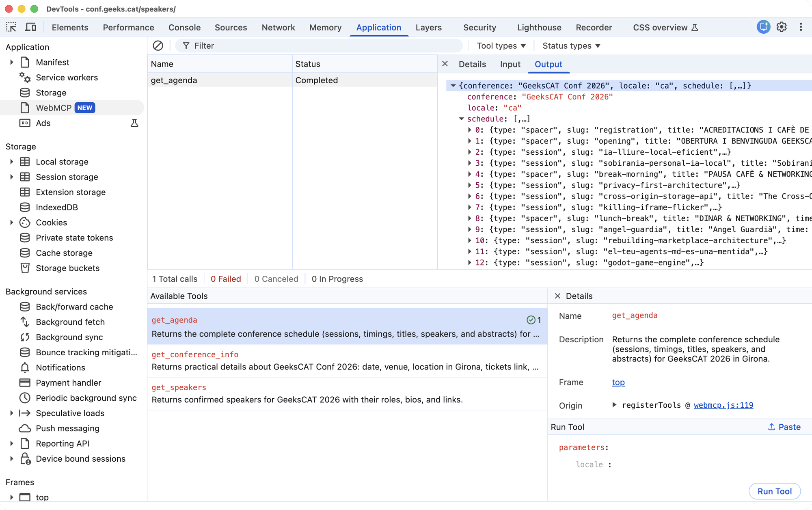Screen dimensions: 812x510
Task: Click the Filter input field
Action: point(319,46)
